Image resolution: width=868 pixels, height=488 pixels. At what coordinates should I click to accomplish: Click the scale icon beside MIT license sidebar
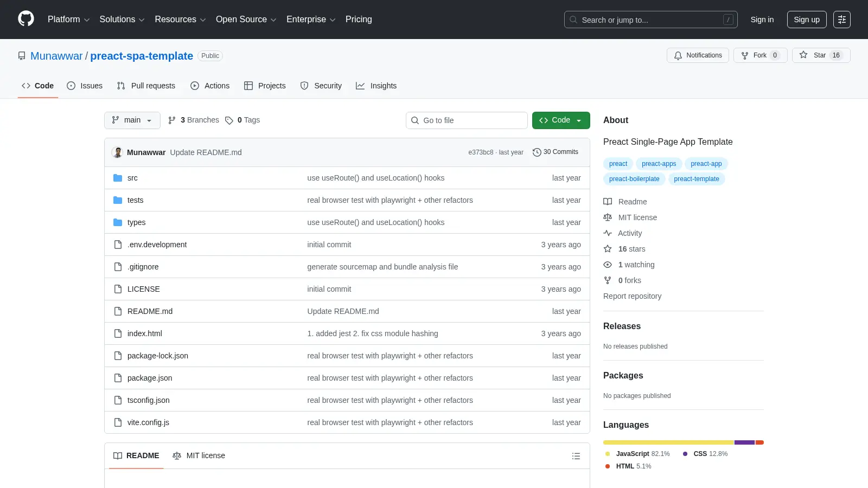[x=608, y=217]
